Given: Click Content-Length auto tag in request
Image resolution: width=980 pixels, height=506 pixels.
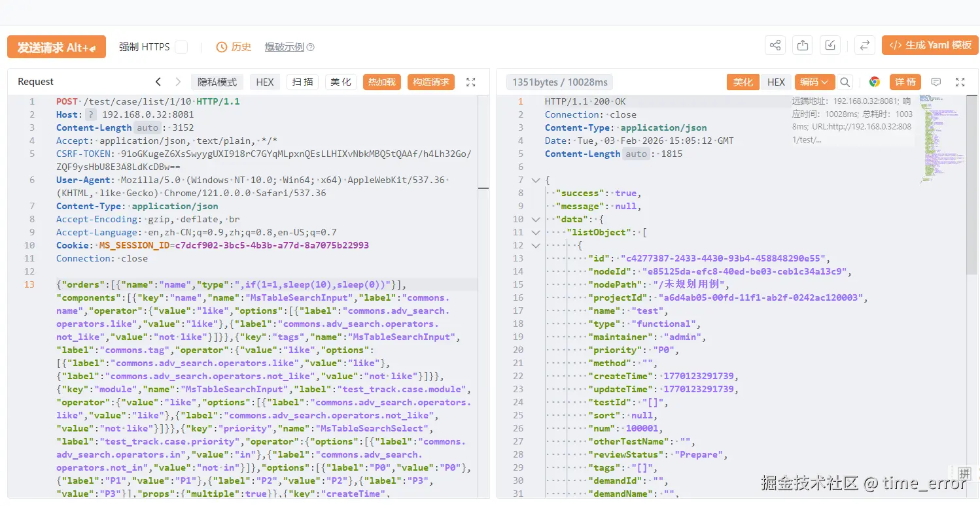Looking at the screenshot, I should tap(148, 127).
